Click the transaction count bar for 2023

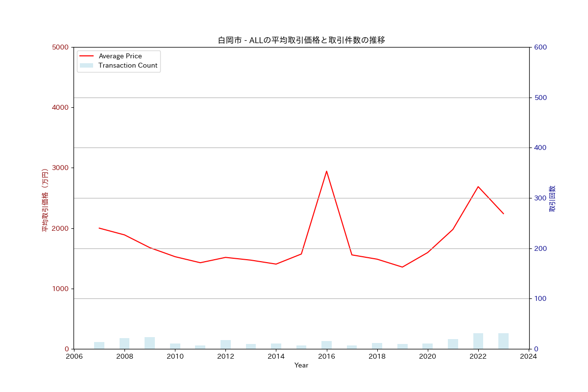point(503,341)
